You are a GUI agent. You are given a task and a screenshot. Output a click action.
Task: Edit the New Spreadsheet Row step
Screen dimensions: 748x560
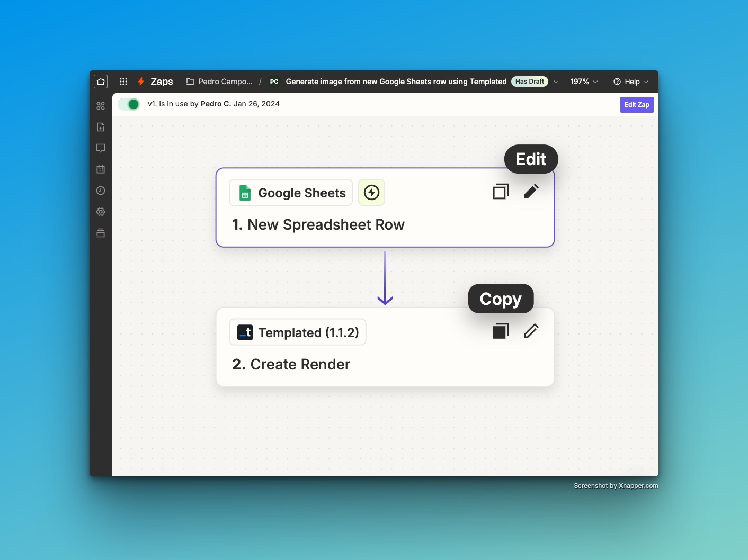(x=531, y=192)
